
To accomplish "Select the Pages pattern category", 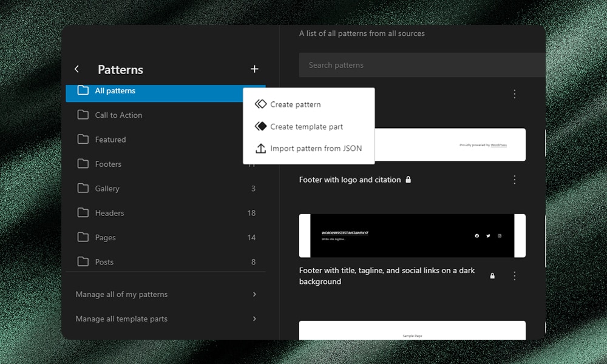I will (x=105, y=238).
